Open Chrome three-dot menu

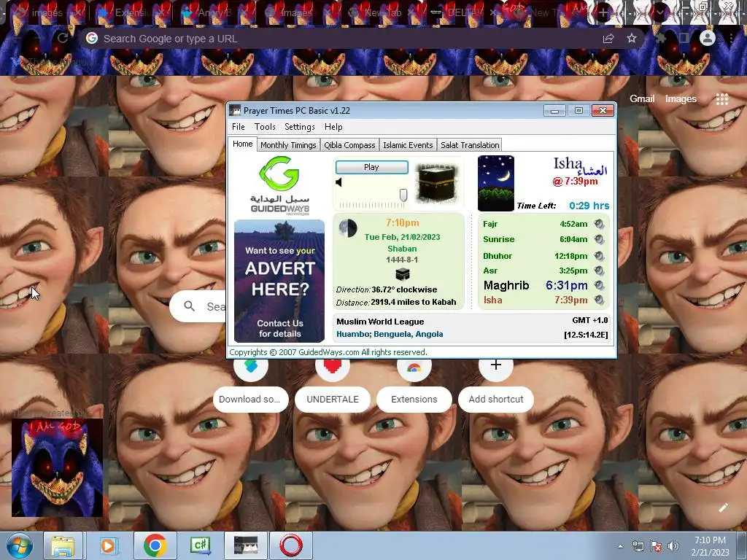point(731,38)
